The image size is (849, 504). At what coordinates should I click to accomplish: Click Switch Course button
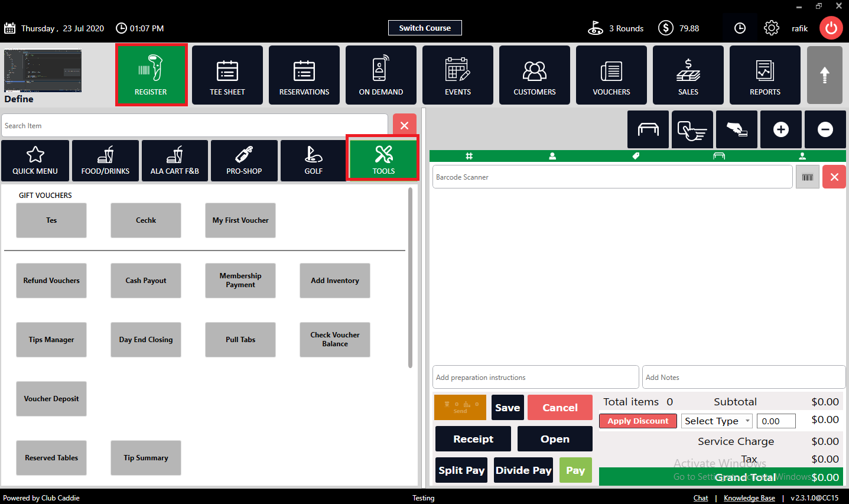pos(425,28)
